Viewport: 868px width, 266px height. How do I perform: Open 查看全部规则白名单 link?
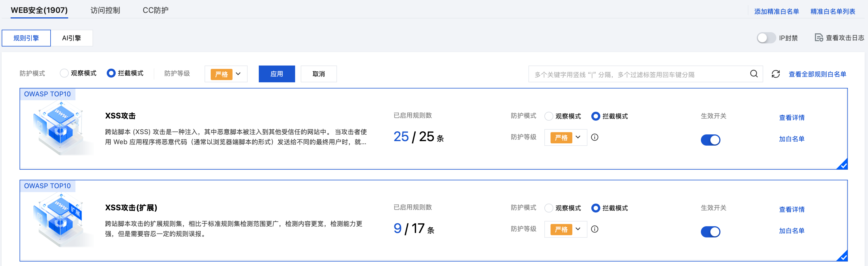817,74
